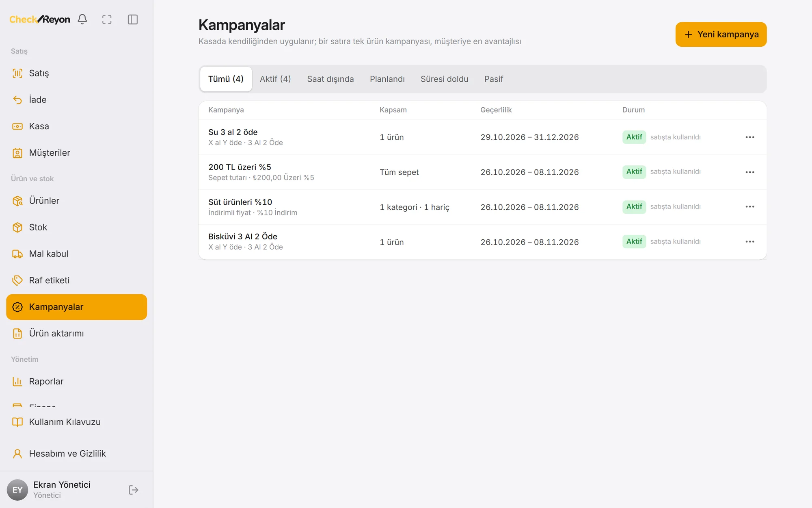This screenshot has height=508, width=812.
Task: Open actions menu for Bisküvi 3 Al 2 Öde
Action: 750,242
